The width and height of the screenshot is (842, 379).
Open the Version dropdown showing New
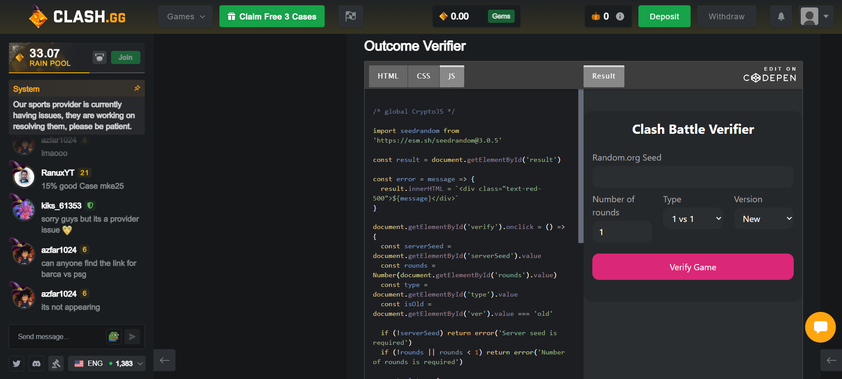click(x=764, y=218)
